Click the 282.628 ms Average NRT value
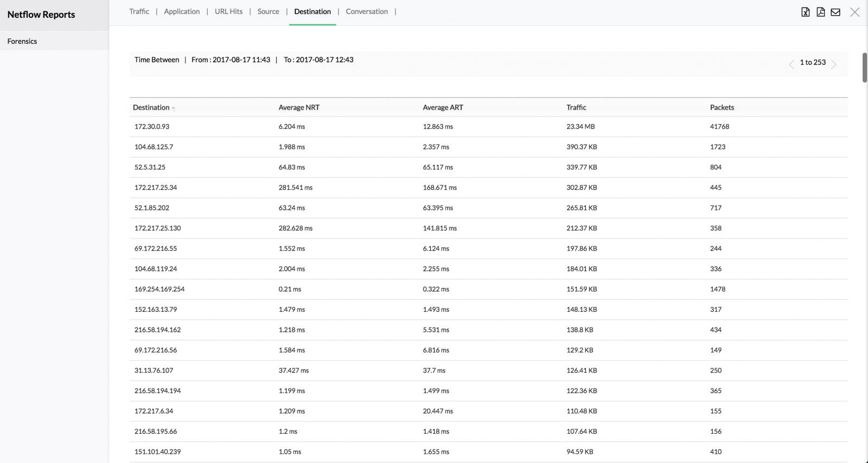Screen dimensions: 868x463 point(296,228)
